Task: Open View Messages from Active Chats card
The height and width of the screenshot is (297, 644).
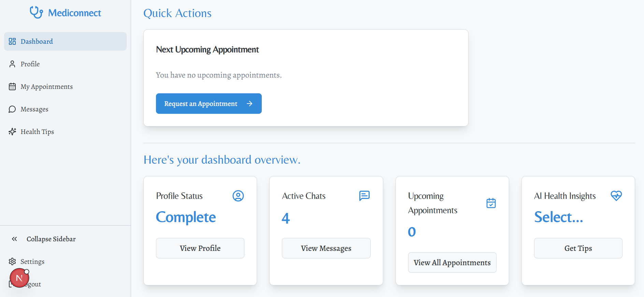Action: (326, 248)
